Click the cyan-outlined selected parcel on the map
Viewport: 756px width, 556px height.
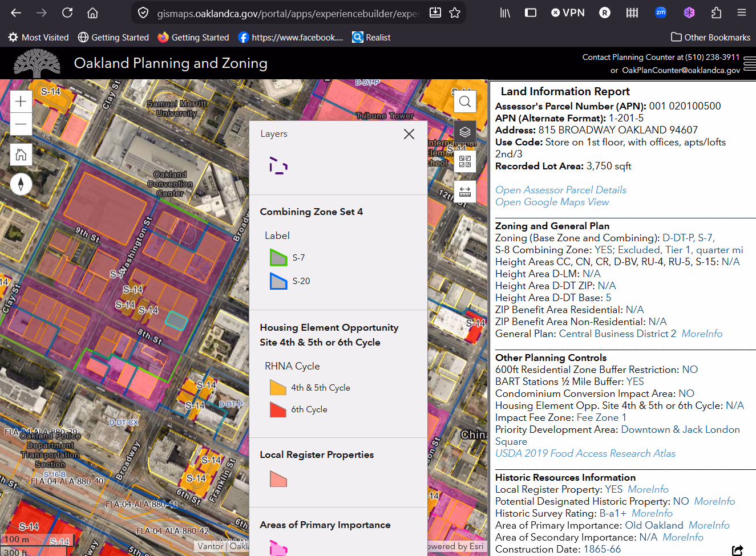176,320
